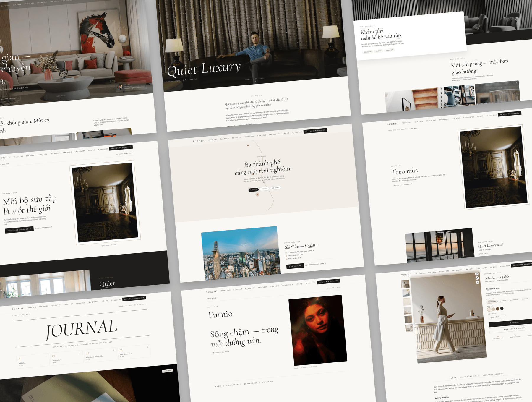The image size is (532, 402).
Task: Click the location pin icon beside 12 Đồng Khởi
Action: [286, 253]
